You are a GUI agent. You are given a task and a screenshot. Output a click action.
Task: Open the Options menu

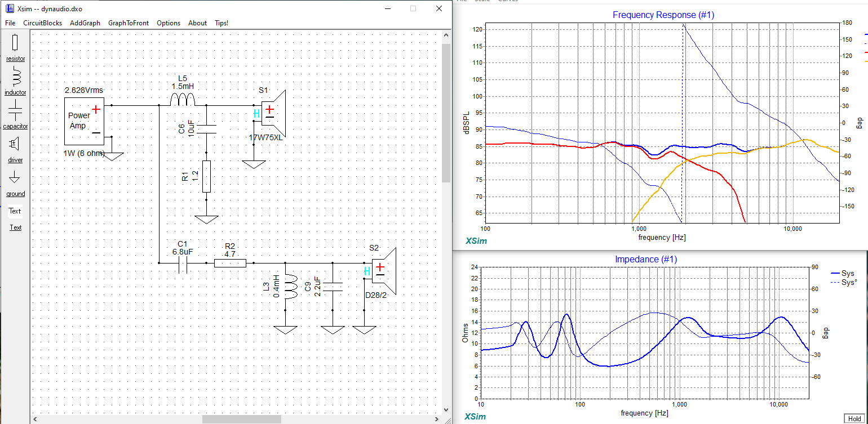pyautogui.click(x=169, y=23)
